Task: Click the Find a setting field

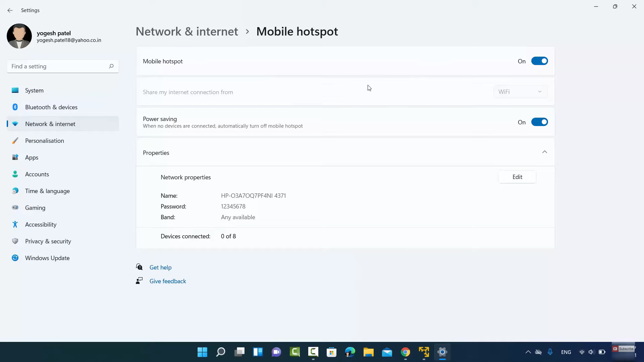Action: 57,66
